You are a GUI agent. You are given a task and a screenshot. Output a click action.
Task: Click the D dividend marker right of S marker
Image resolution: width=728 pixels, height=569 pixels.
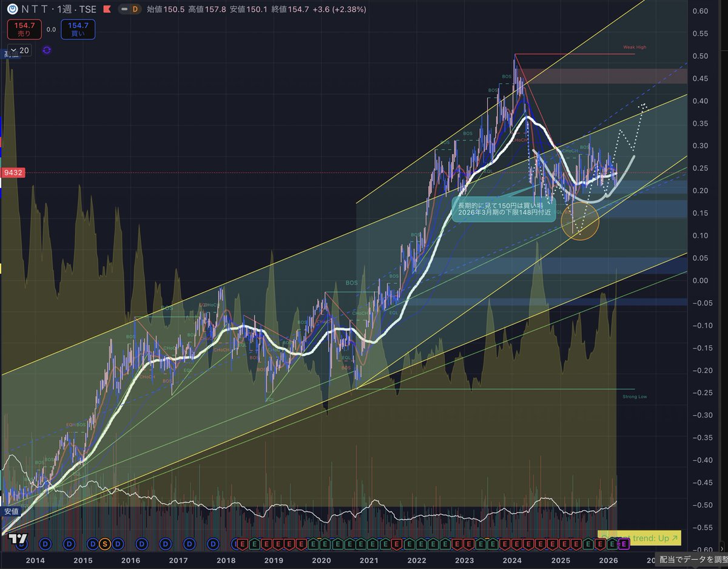tap(117, 543)
